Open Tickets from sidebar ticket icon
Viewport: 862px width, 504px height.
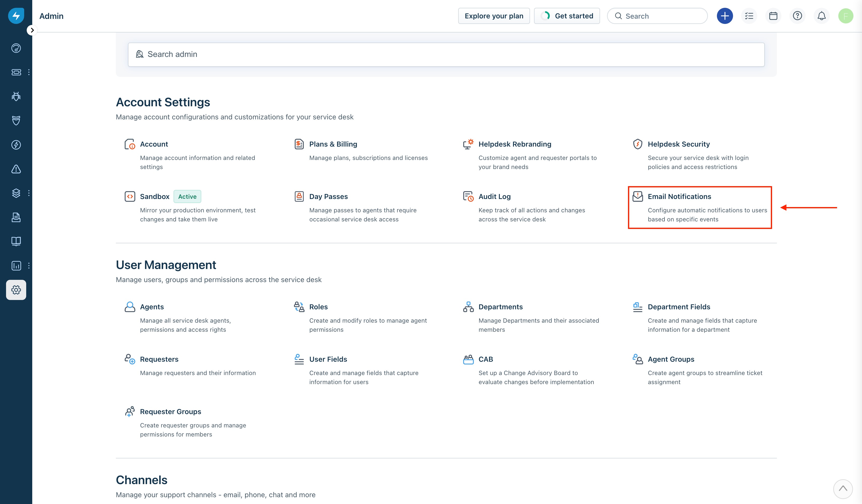[16, 72]
